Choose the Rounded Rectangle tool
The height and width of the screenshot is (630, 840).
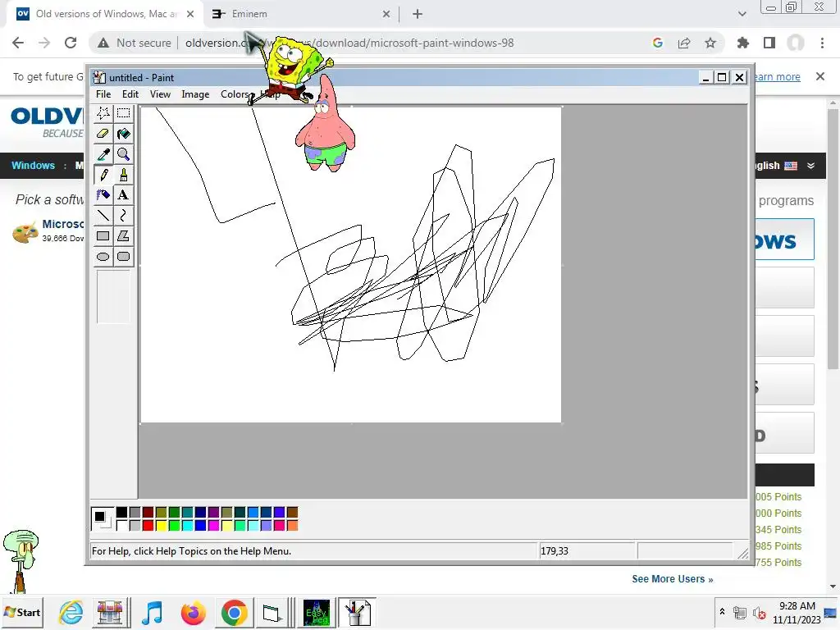tap(123, 257)
